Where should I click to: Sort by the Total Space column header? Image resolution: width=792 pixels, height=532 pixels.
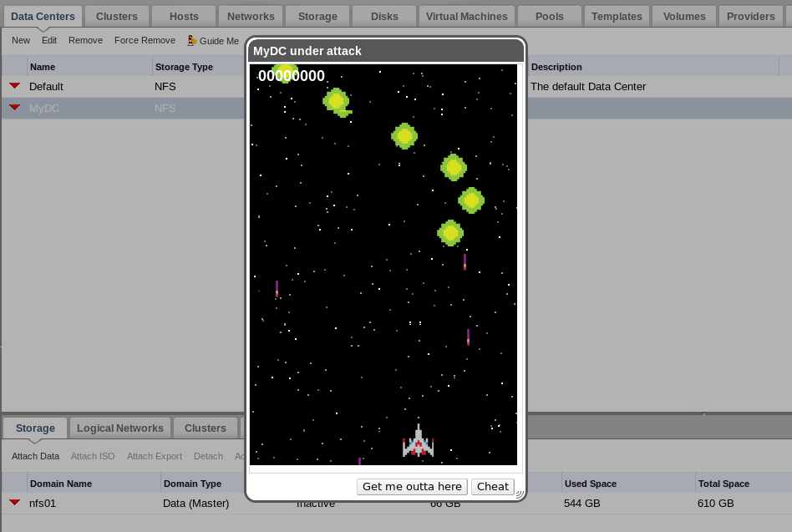point(723,484)
